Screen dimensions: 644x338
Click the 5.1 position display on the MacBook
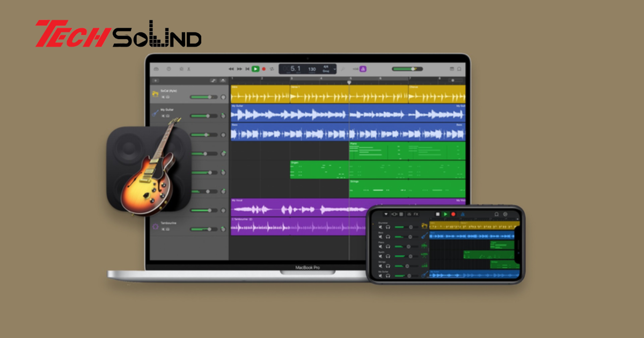[296, 69]
